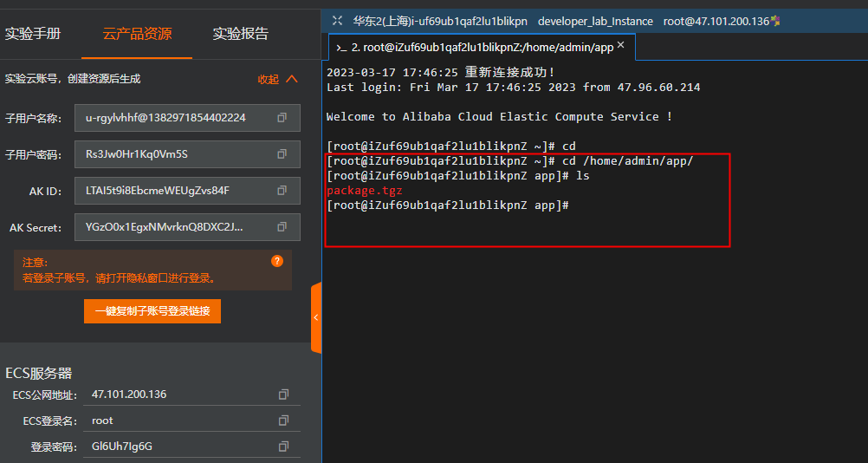868x463 pixels.
Task: Click the 子用户密码 field Rs3Jw0Hr1Kq0Vm5S
Action: coord(187,154)
